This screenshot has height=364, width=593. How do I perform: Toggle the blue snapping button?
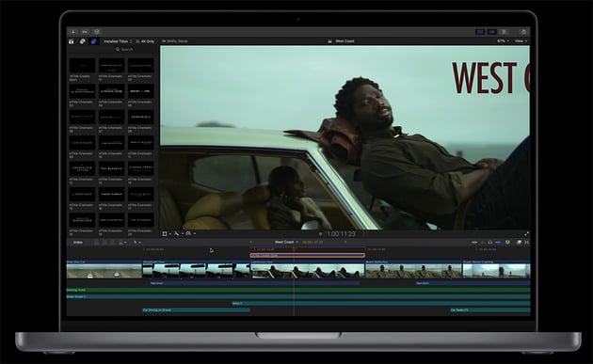coord(498,243)
